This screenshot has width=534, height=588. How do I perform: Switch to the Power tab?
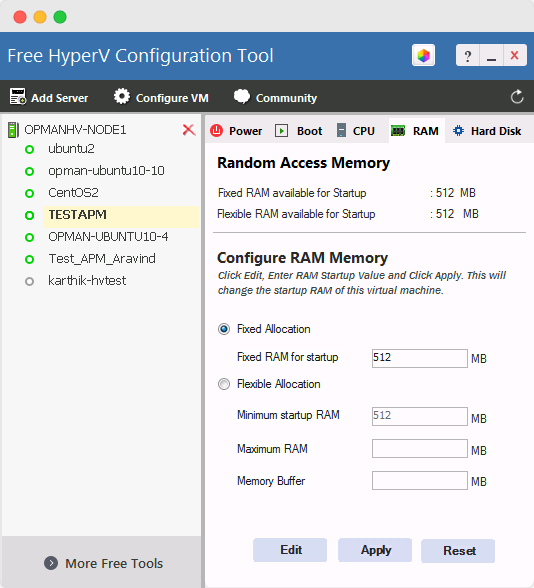click(236, 131)
